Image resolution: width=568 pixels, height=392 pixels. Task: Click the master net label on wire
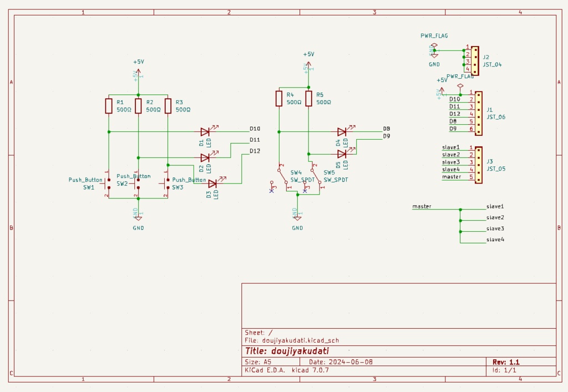coord(422,206)
